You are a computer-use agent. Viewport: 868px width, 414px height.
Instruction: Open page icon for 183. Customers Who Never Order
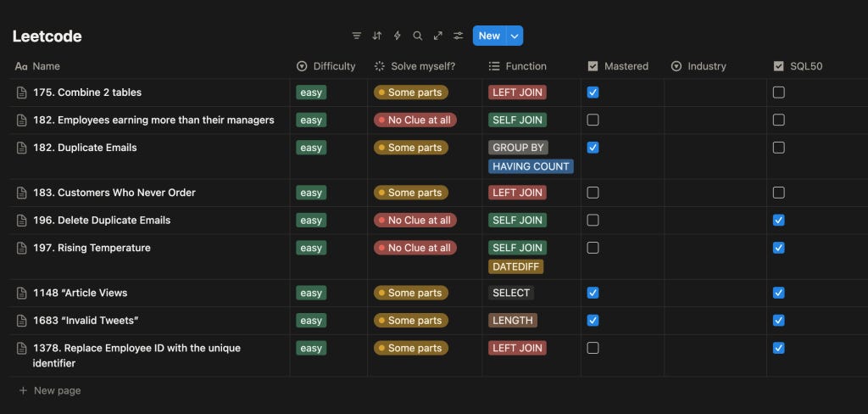tap(21, 193)
